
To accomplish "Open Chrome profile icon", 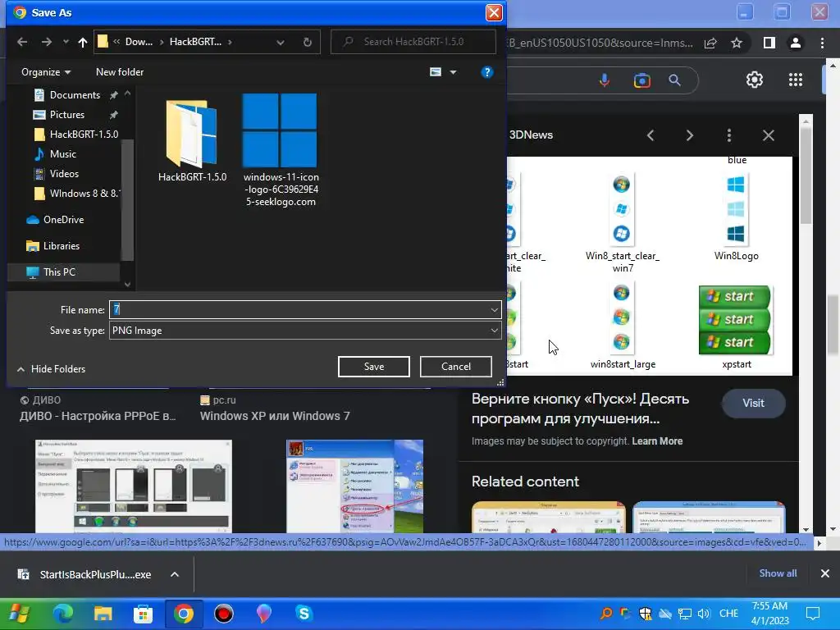I will 796,43.
